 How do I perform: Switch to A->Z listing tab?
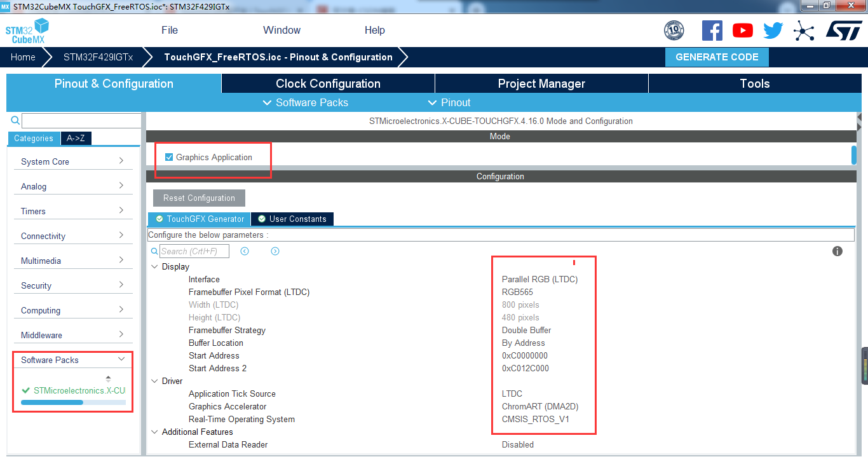(x=76, y=139)
